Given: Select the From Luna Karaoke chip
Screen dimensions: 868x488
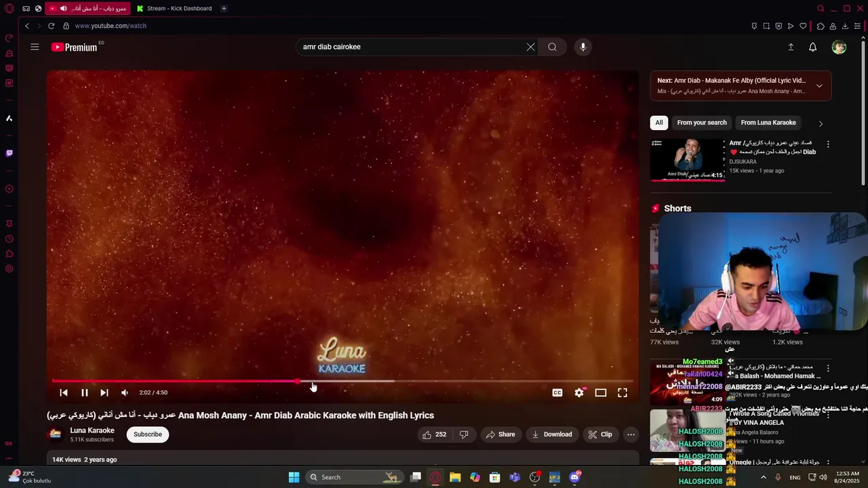Looking at the screenshot, I should tap(768, 123).
